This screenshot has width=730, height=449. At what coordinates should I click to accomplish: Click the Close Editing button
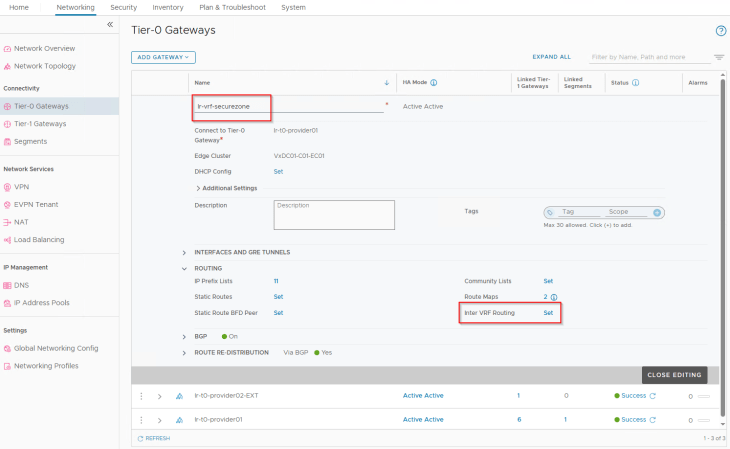[x=676, y=375]
